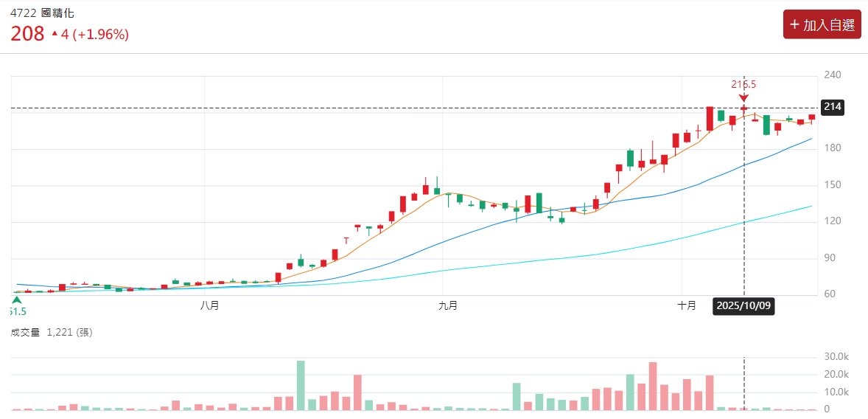Select the 九月 label on time axis
Image resolution: width=868 pixels, height=419 pixels.
point(448,305)
